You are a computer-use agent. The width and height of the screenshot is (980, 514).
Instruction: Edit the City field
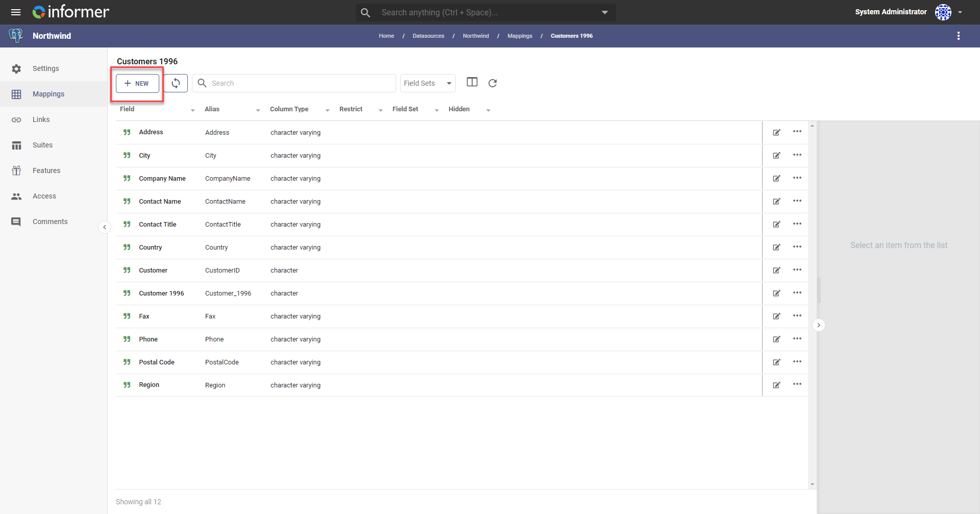776,155
